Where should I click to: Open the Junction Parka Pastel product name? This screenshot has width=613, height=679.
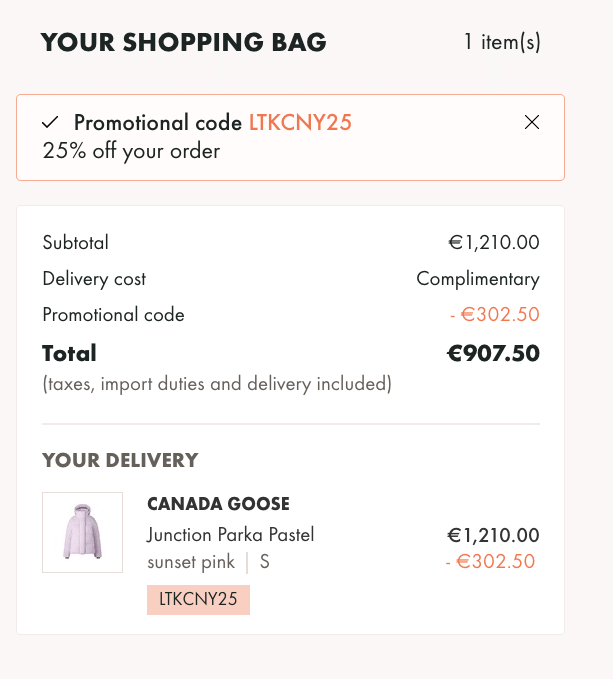[230, 535]
